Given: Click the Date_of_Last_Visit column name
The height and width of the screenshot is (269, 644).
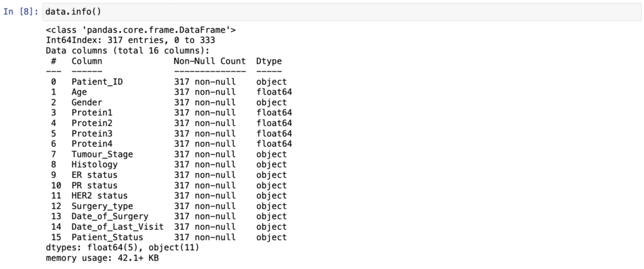Looking at the screenshot, I should [x=118, y=227].
